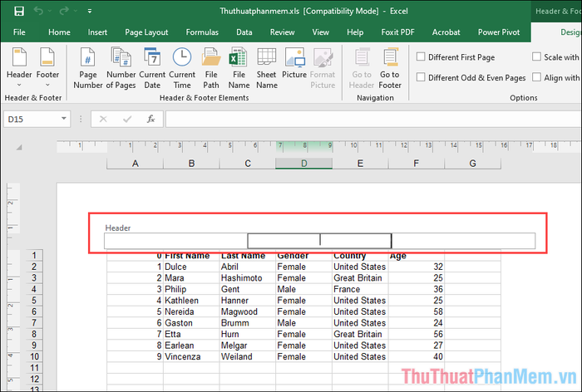Switch to the Page Layout tab

point(145,32)
